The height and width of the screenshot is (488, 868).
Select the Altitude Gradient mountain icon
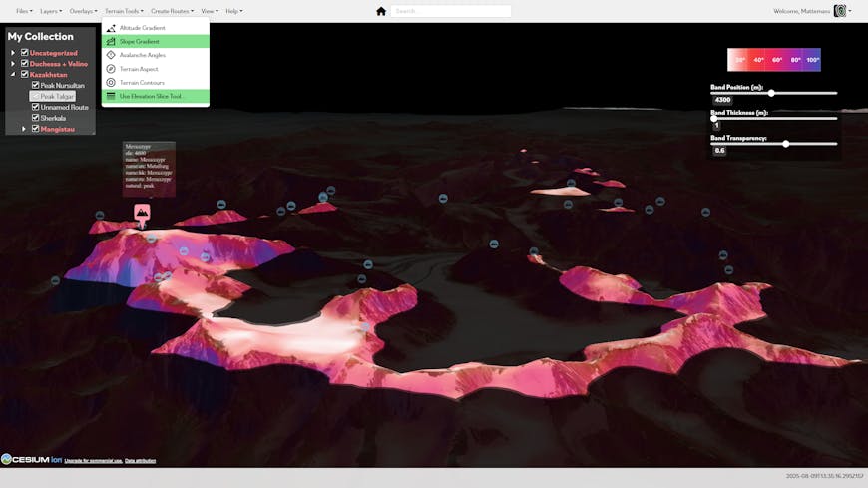tap(111, 28)
